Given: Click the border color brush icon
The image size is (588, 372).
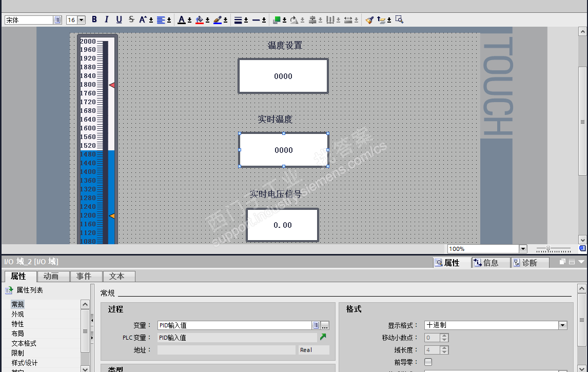Looking at the screenshot, I should point(218,20).
